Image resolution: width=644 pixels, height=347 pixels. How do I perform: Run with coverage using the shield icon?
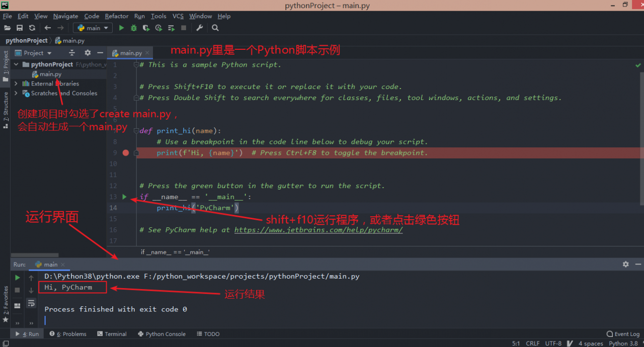pyautogui.click(x=146, y=28)
